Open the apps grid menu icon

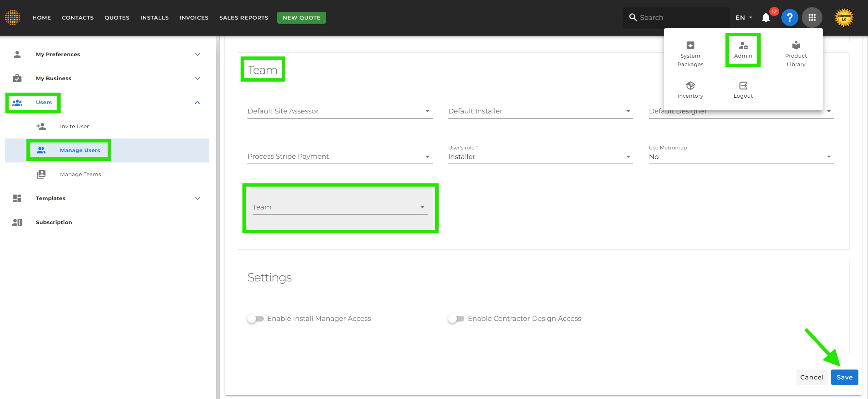point(812,17)
